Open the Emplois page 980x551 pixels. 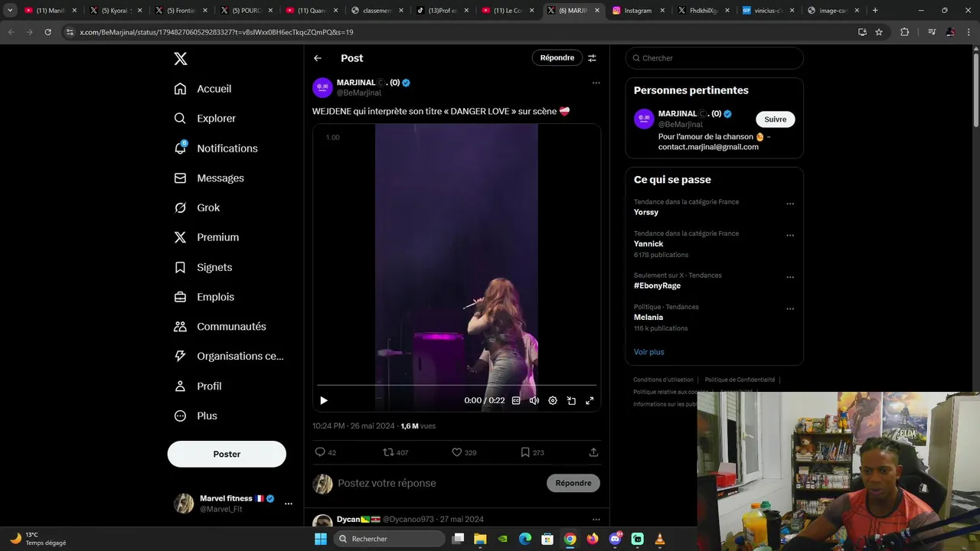point(204,297)
